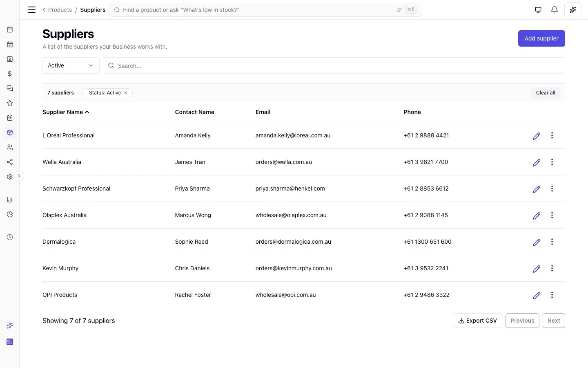Open more options for Wella Australia

coord(552,162)
